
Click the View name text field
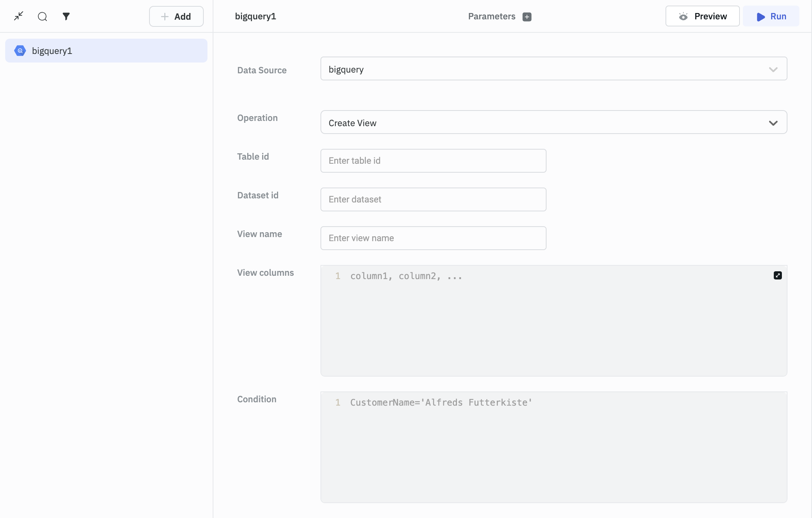tap(433, 238)
